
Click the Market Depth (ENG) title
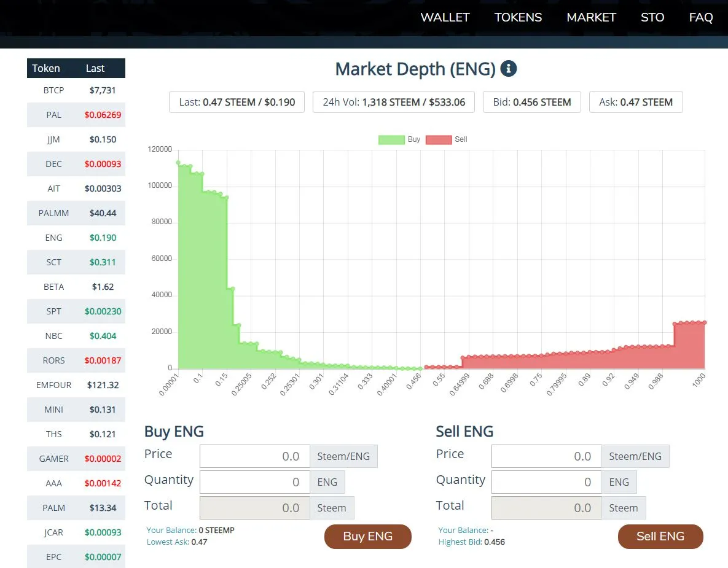(415, 69)
